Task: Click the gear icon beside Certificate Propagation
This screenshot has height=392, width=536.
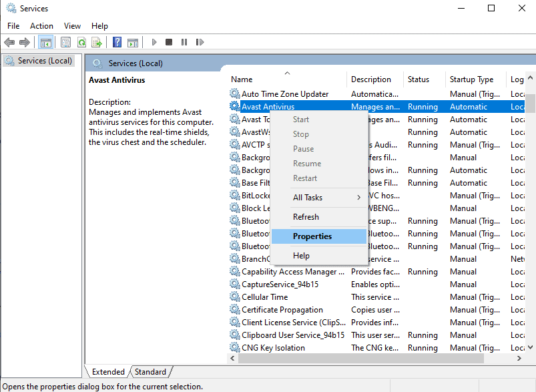Action: point(235,309)
